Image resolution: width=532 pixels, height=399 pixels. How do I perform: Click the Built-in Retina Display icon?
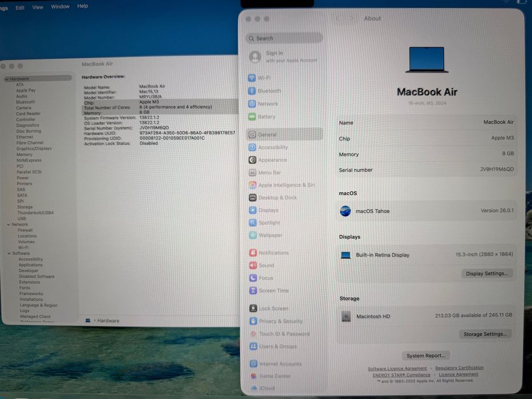(346, 255)
